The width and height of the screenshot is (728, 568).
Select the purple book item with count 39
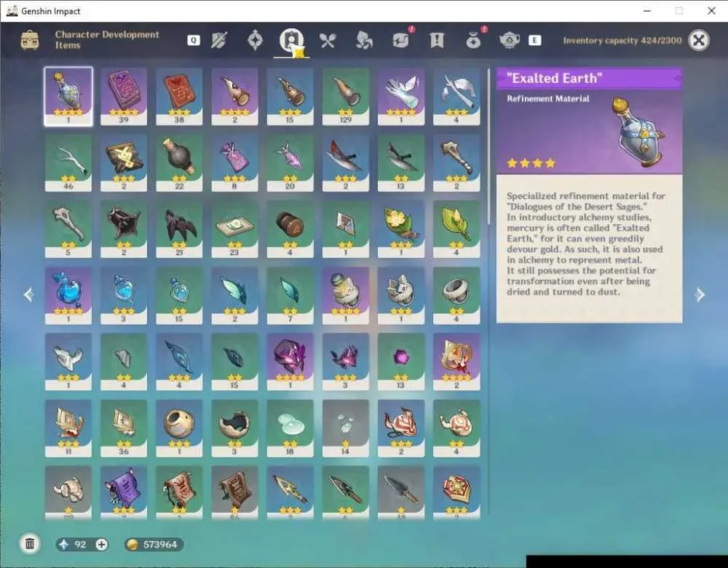click(124, 97)
